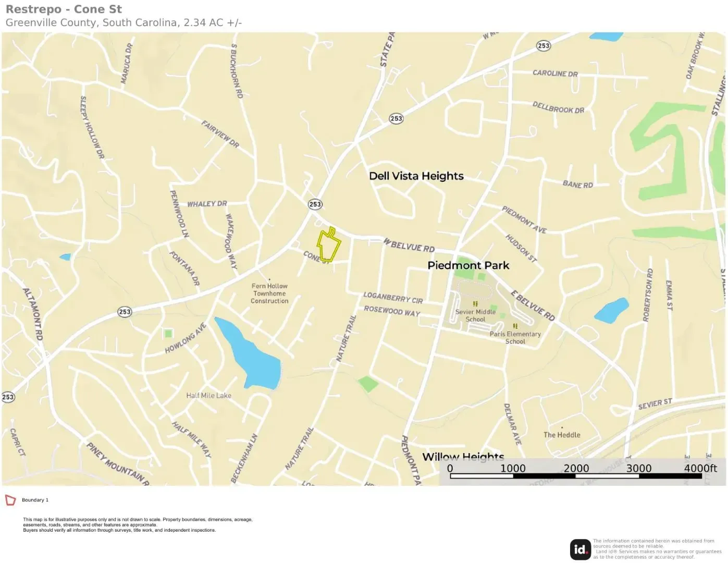Click the Land id warranty notice text

657,549
